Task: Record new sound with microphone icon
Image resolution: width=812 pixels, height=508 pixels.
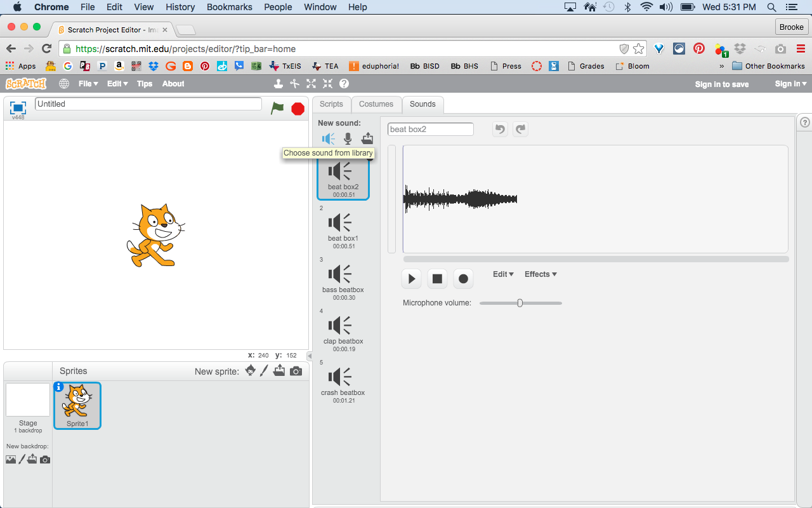Action: (x=348, y=138)
